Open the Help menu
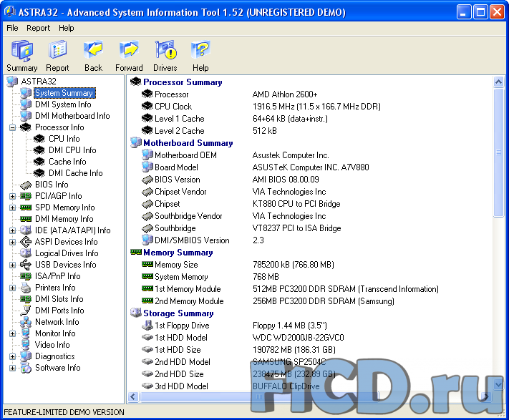The image size is (509, 420). [x=67, y=28]
